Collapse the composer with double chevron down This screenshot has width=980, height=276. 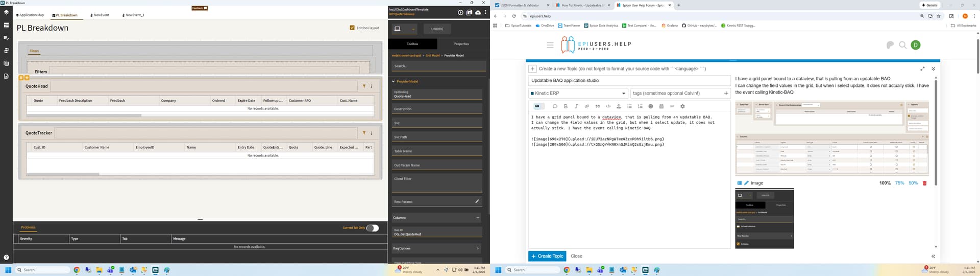click(x=933, y=68)
